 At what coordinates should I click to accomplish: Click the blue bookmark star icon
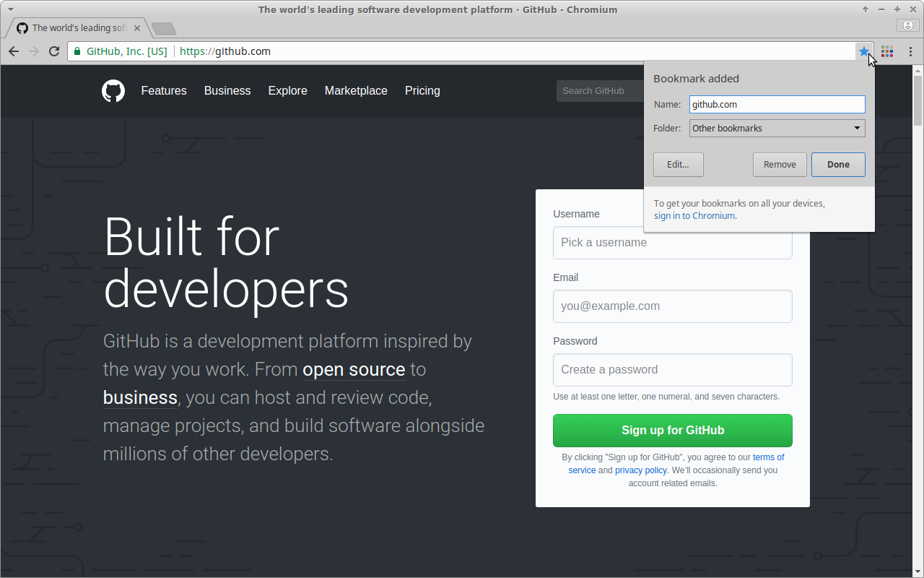(864, 51)
